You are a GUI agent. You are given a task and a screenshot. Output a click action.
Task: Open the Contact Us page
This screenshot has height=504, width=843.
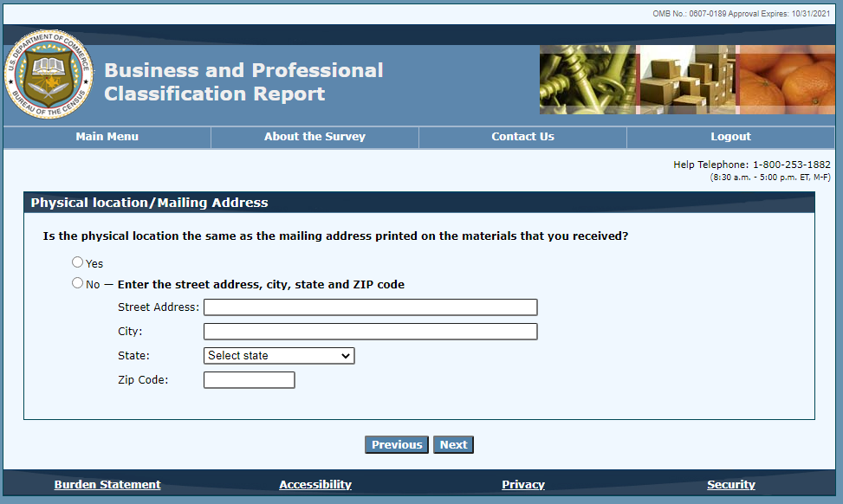pos(522,137)
